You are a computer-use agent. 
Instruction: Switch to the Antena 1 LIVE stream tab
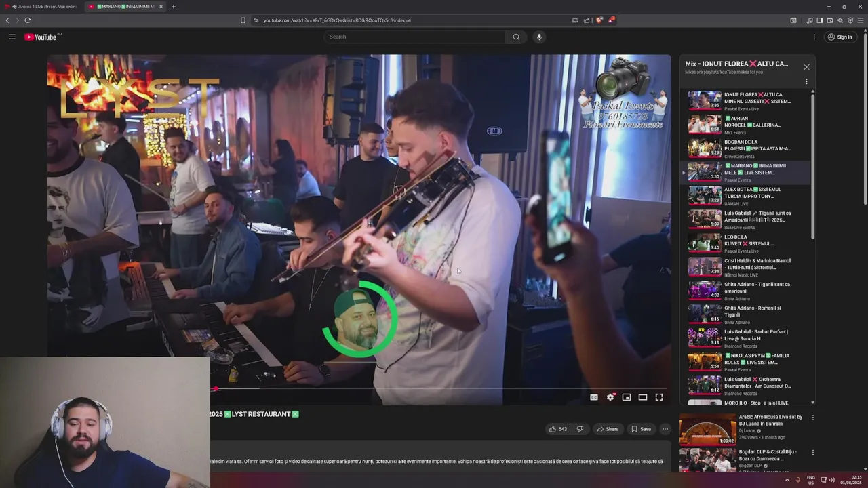(x=42, y=6)
